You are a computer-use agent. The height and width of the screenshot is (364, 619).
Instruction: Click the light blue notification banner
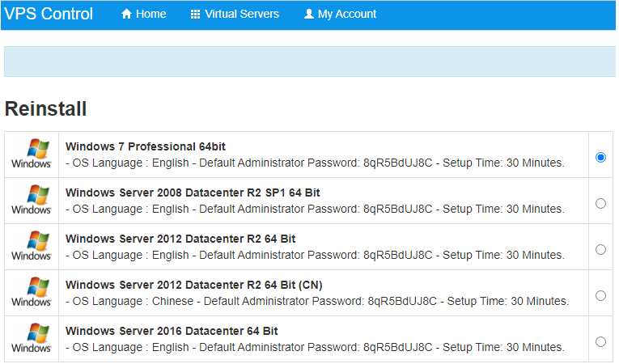pyautogui.click(x=309, y=61)
